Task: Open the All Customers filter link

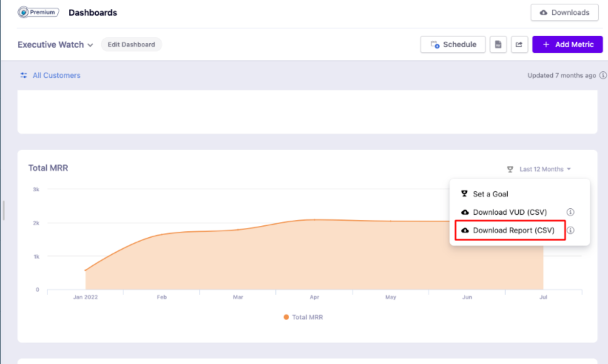Action: pos(56,75)
